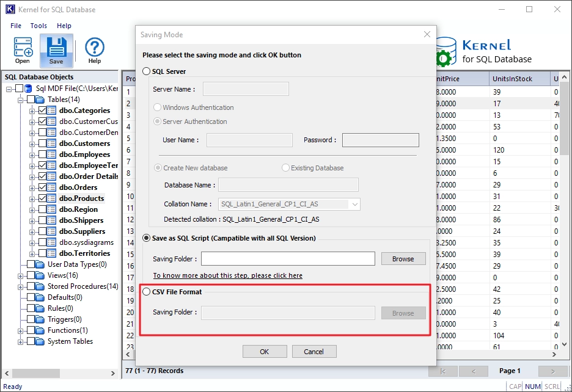
Task: Click the tree panel horizontal scrollbar thumb
Action: (x=35, y=373)
